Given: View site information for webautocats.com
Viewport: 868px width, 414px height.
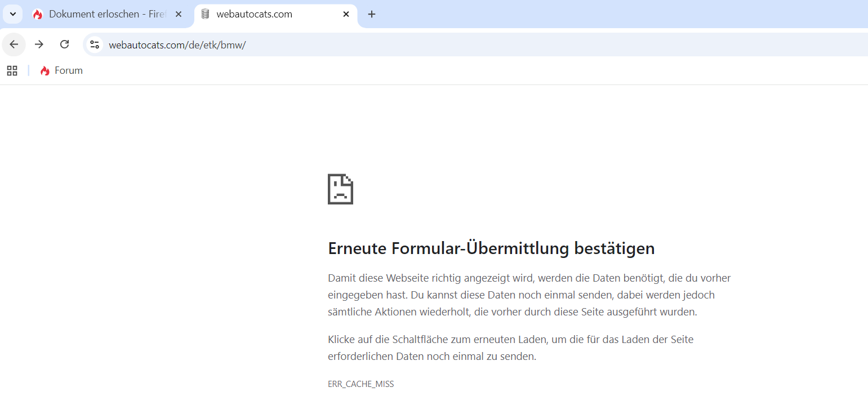Looking at the screenshot, I should [95, 44].
